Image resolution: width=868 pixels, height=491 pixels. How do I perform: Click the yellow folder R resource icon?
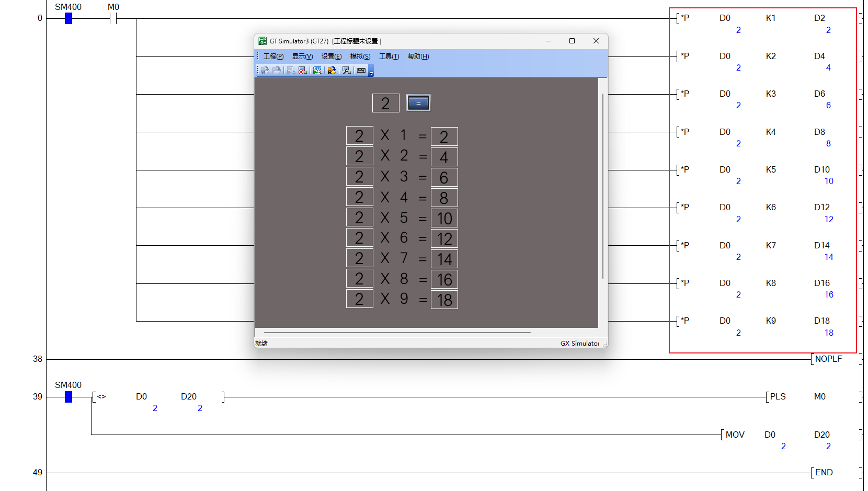pos(332,71)
